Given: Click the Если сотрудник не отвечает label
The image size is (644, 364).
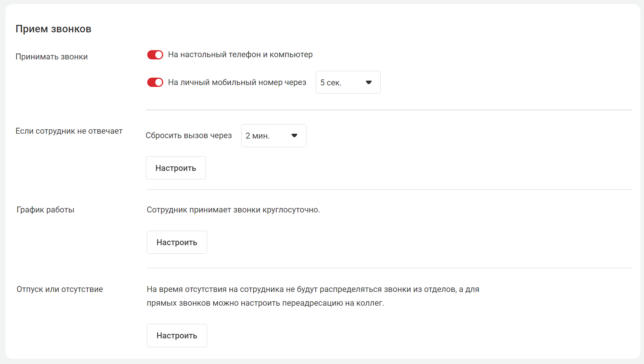Looking at the screenshot, I should tap(69, 131).
